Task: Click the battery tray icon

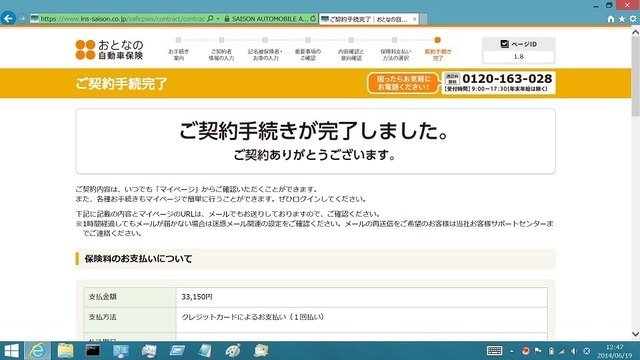Action: 551,351
